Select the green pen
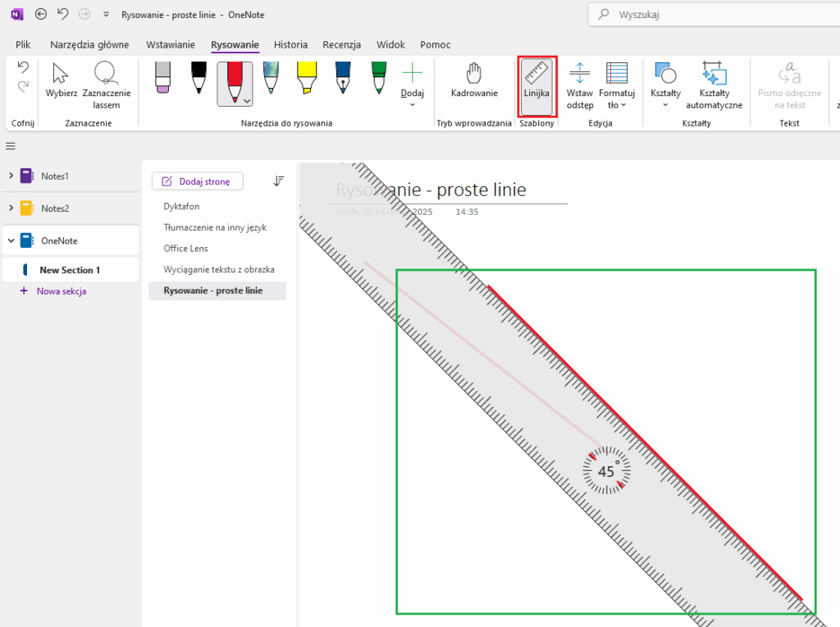Image resolution: width=840 pixels, height=627 pixels. tap(379, 77)
